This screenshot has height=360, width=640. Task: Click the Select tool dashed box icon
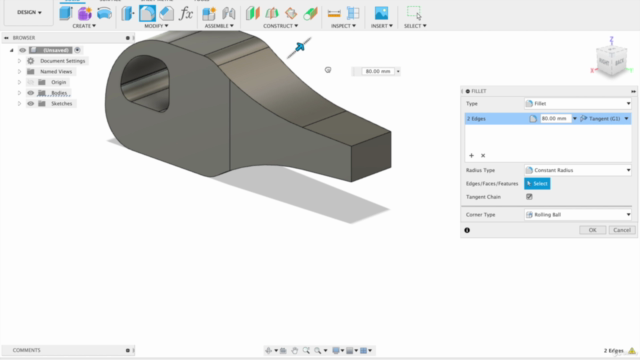[414, 13]
